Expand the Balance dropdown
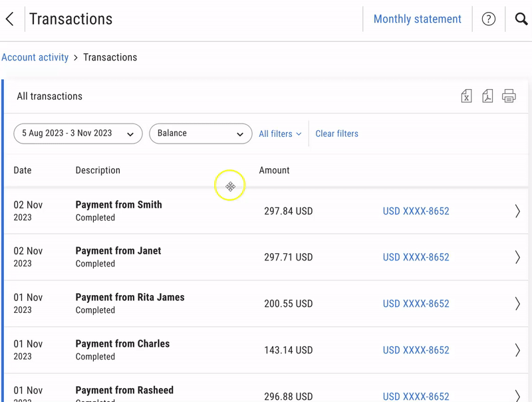Screen dimensions: 532x402 [x=200, y=134]
